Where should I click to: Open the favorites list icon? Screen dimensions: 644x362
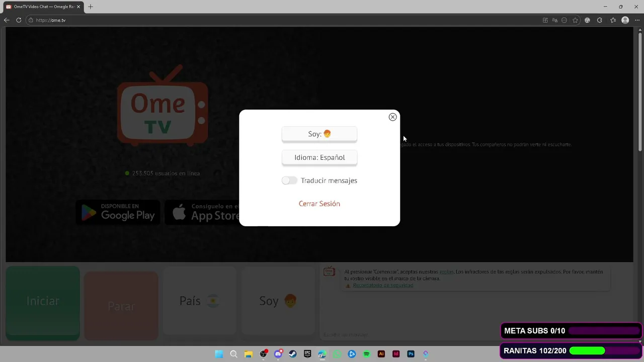click(x=613, y=20)
